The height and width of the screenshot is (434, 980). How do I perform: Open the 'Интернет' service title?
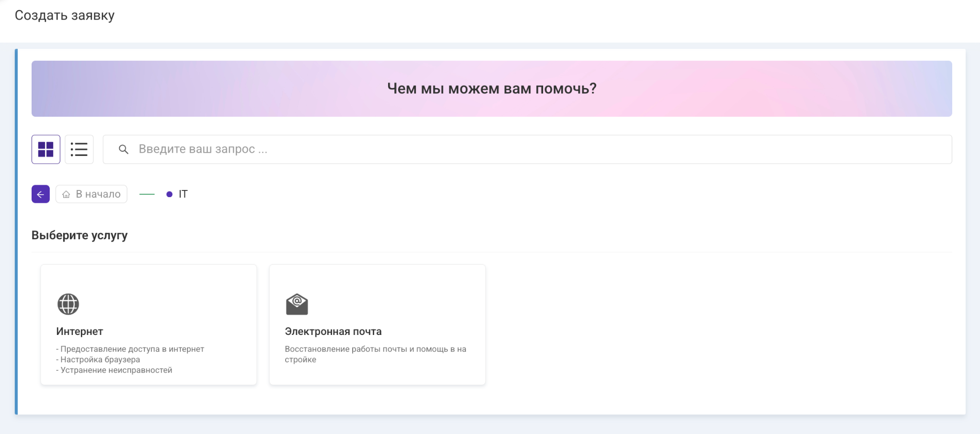click(79, 332)
